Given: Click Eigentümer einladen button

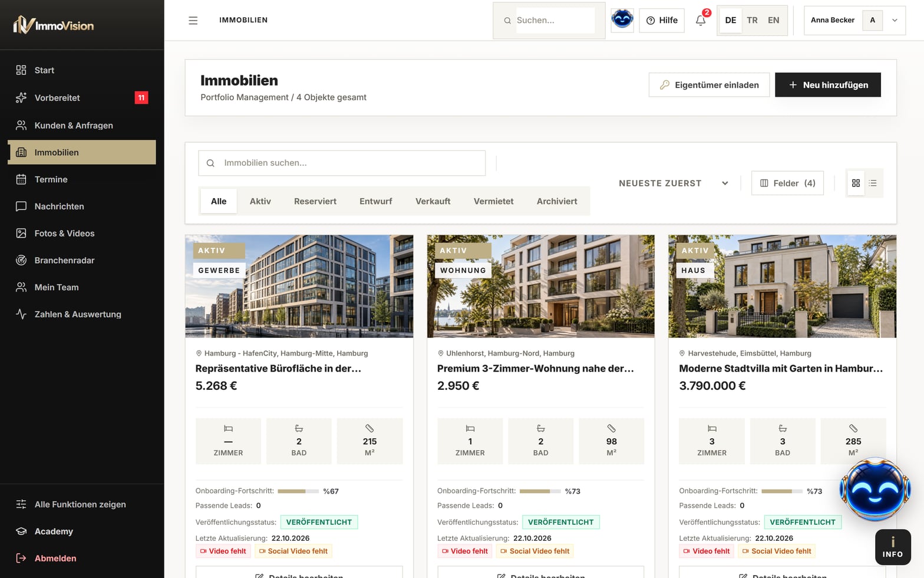Looking at the screenshot, I should (709, 85).
